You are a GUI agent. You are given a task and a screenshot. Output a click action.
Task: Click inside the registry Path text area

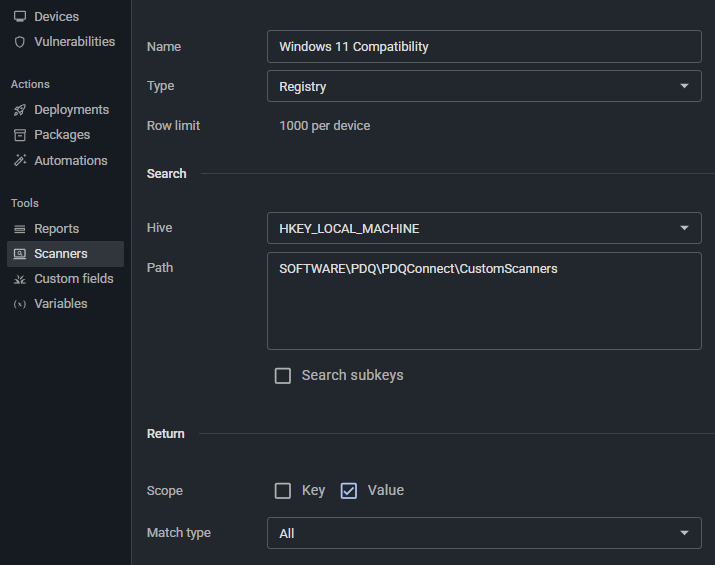pos(484,301)
